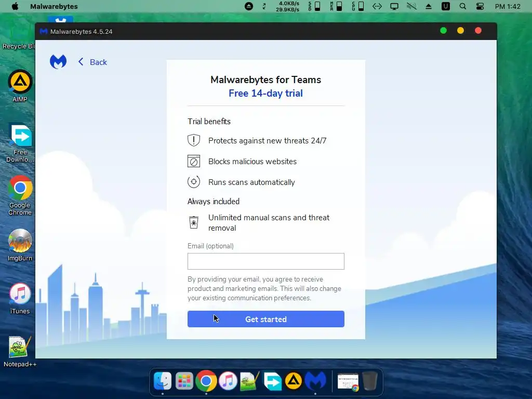Image resolution: width=532 pixels, height=399 pixels.
Task: Launch Chrome from the dock
Action: coord(206,381)
